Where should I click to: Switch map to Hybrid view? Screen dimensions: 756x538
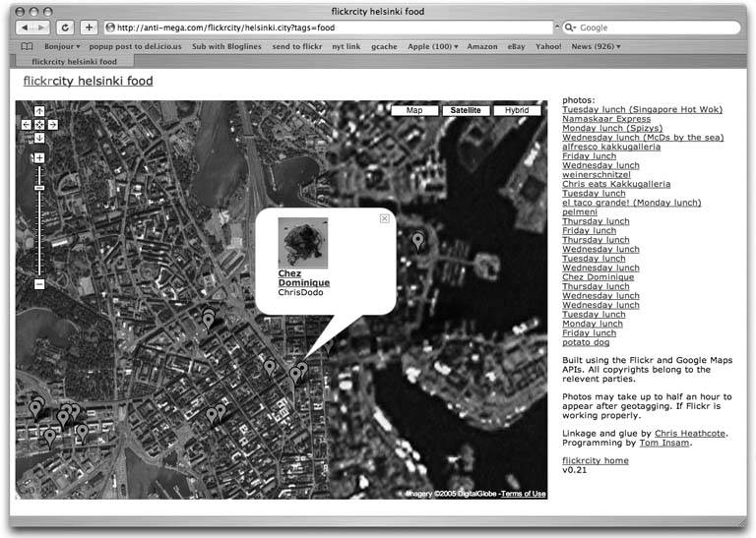coord(517,111)
